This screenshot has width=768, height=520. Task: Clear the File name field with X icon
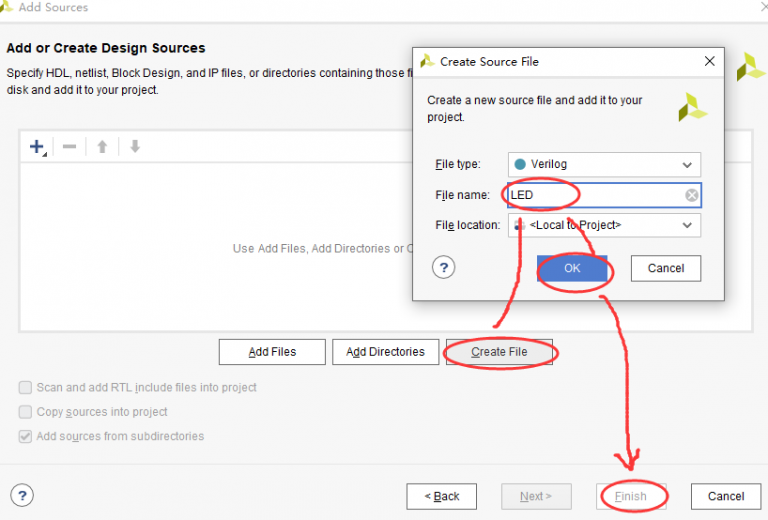691,195
